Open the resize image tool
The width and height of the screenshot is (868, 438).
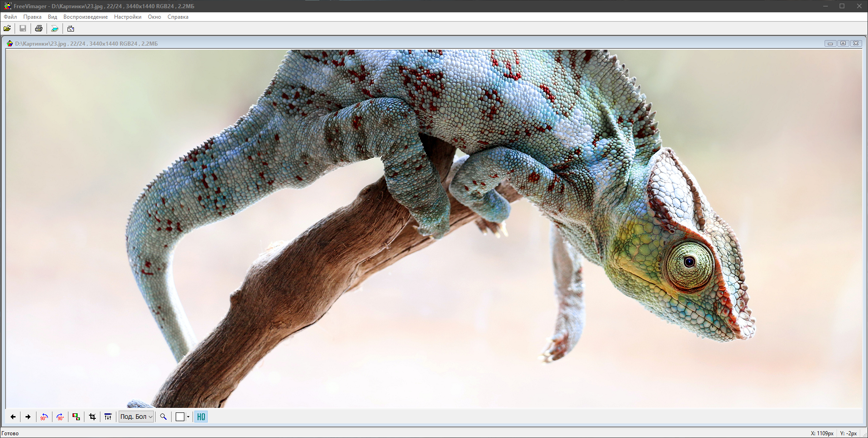point(76,417)
